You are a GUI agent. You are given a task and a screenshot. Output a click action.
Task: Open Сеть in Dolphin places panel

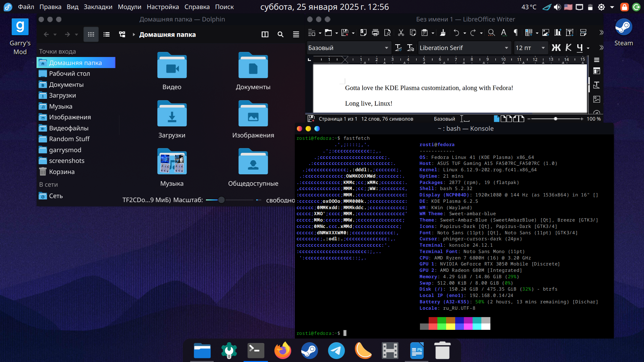pyautogui.click(x=76, y=196)
